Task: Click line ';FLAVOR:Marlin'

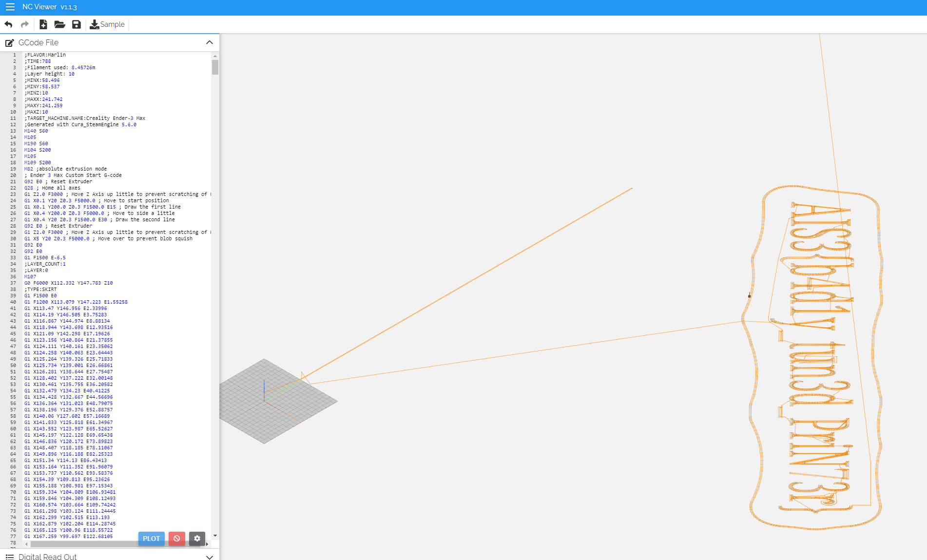Action: tap(45, 55)
